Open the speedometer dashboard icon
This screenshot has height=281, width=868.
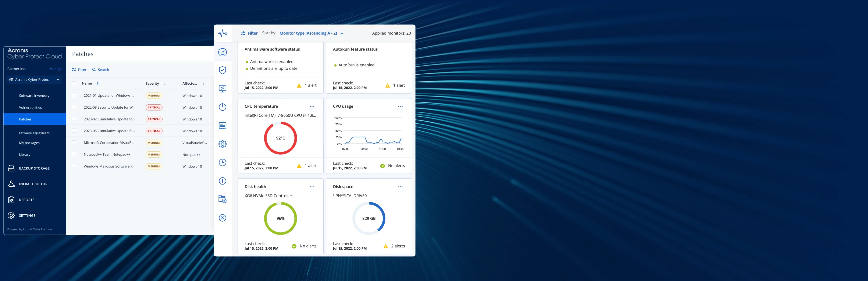coord(222,52)
